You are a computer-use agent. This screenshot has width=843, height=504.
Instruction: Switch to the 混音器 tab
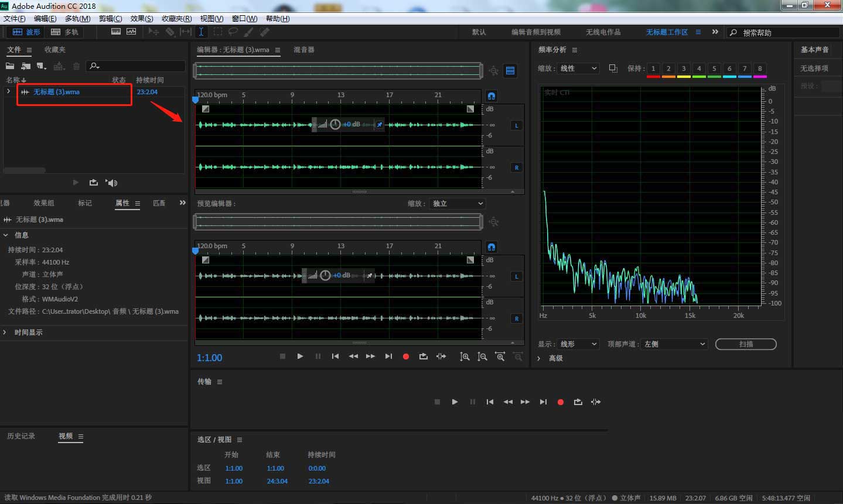[x=304, y=50]
